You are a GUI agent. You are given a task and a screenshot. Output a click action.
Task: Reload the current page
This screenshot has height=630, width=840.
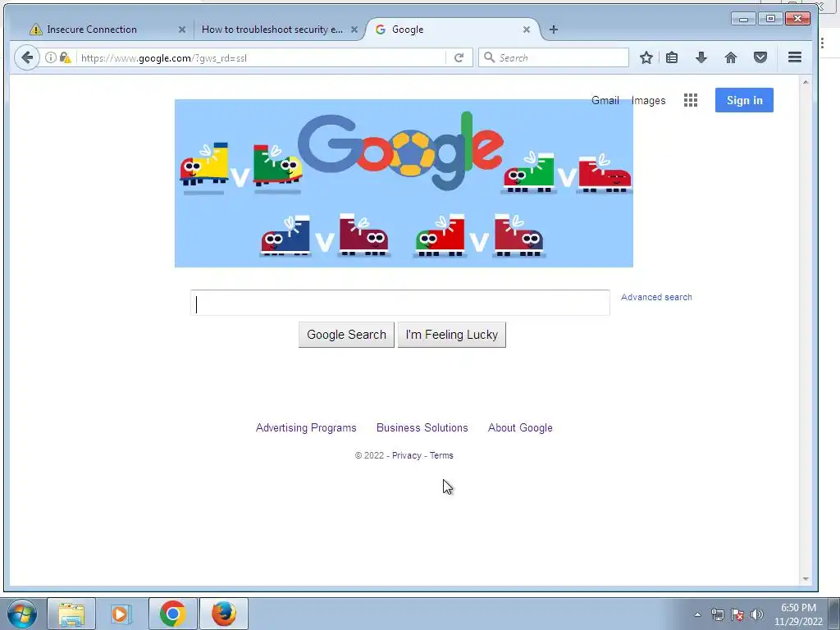[459, 58]
